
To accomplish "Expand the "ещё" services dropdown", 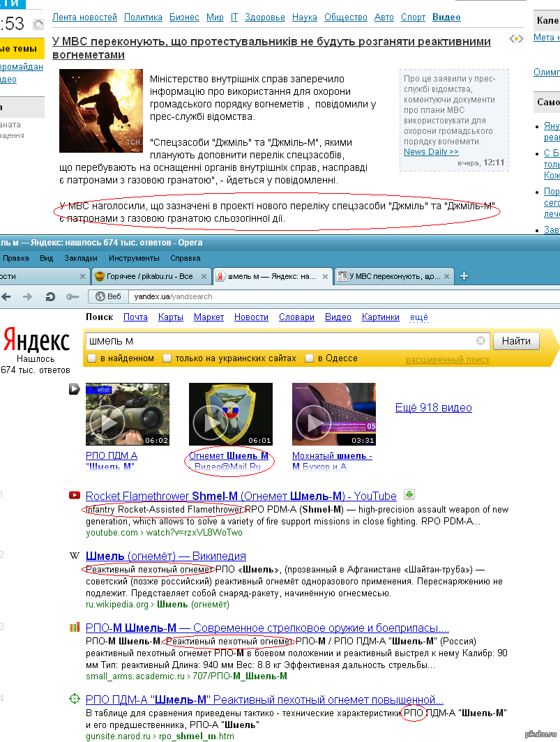I will 419,317.
